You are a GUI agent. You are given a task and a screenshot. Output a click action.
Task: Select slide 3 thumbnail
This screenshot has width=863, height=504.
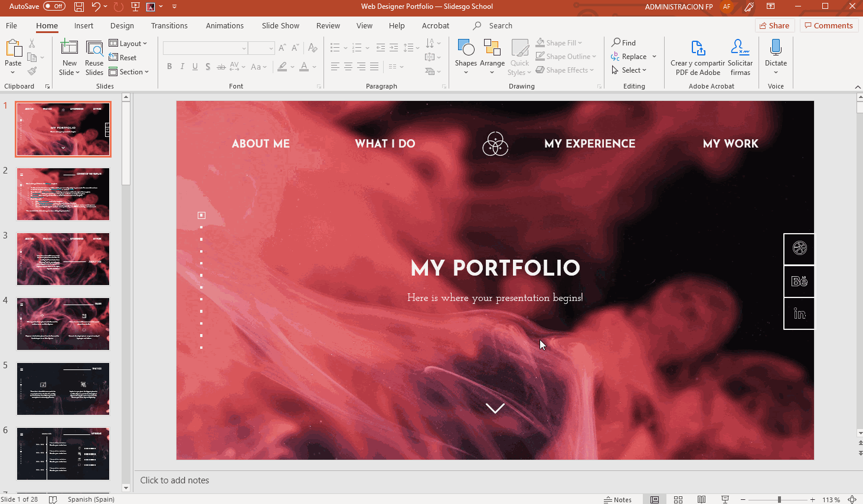click(x=63, y=259)
